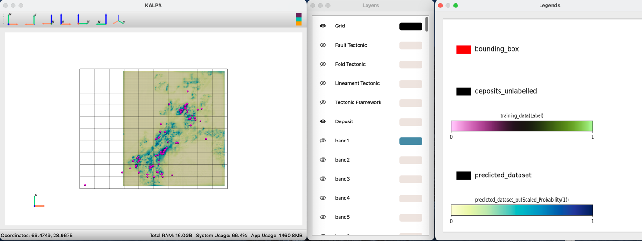Screen dimensions: 644x243
Task: Select the Fold Tectonic layer name
Action: 351,64
